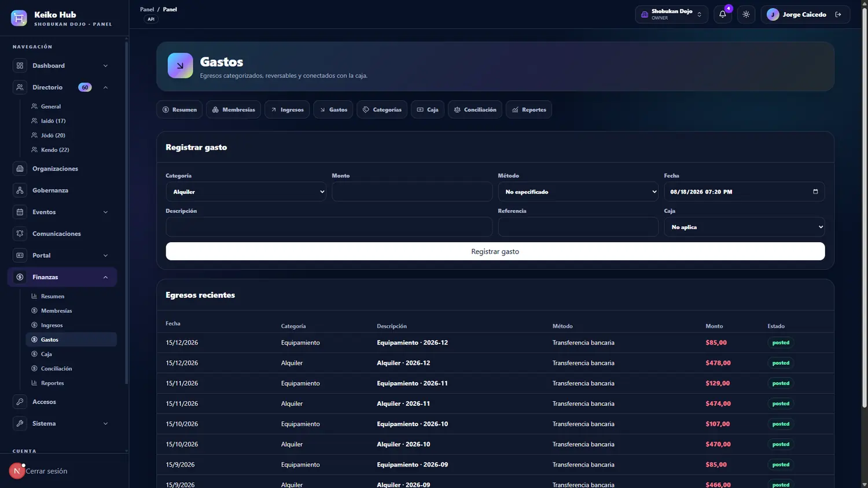Click the Finanzas dollar icon
The width and height of the screenshot is (868, 488).
(x=20, y=277)
